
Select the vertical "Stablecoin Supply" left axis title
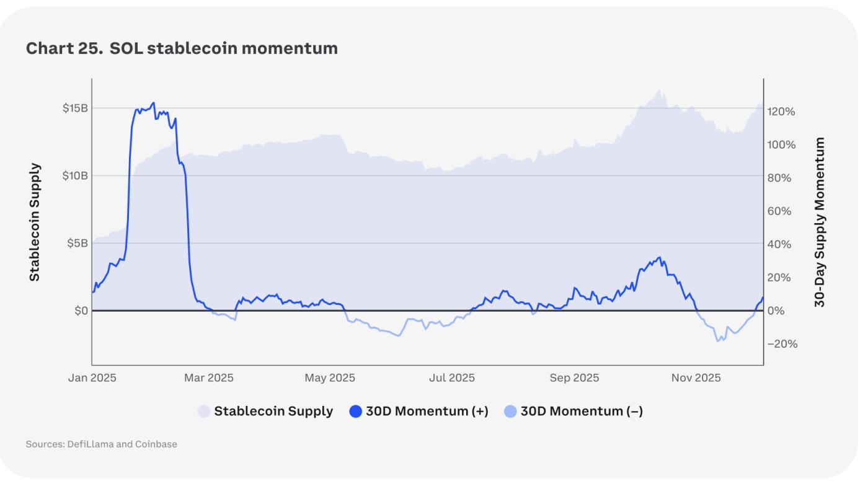(x=35, y=222)
